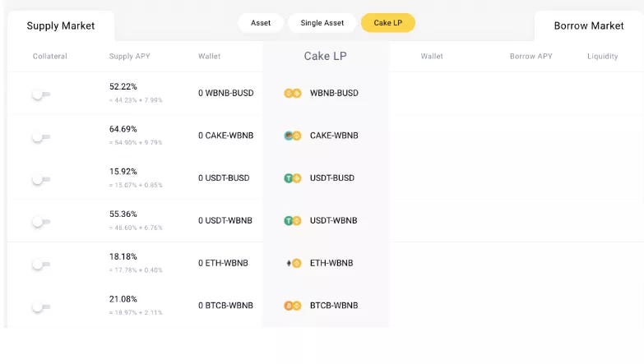Viewport: 644px width, 364px height.
Task: Select the Single Asset filter tab
Action: point(322,23)
